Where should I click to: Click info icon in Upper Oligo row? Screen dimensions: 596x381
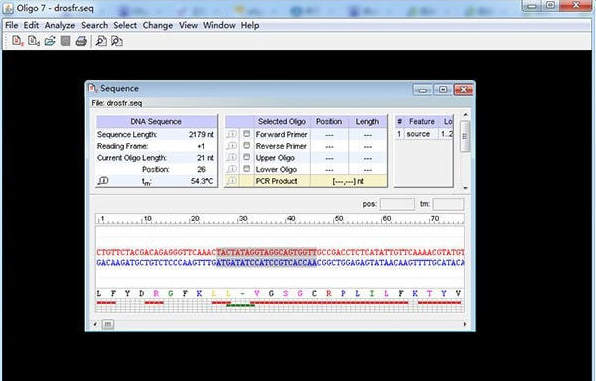(231, 157)
